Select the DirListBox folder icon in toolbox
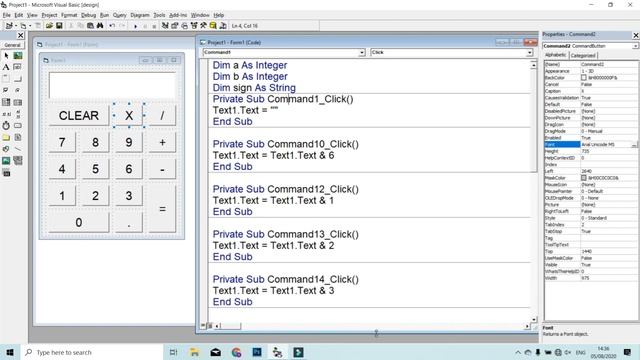Screen dimensions: 640x360 click(6, 138)
